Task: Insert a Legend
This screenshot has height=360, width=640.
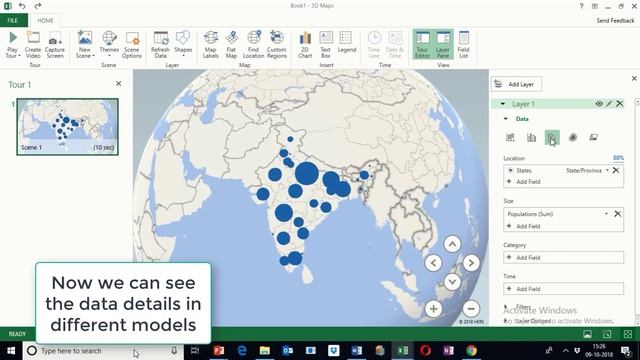Action: point(347,43)
